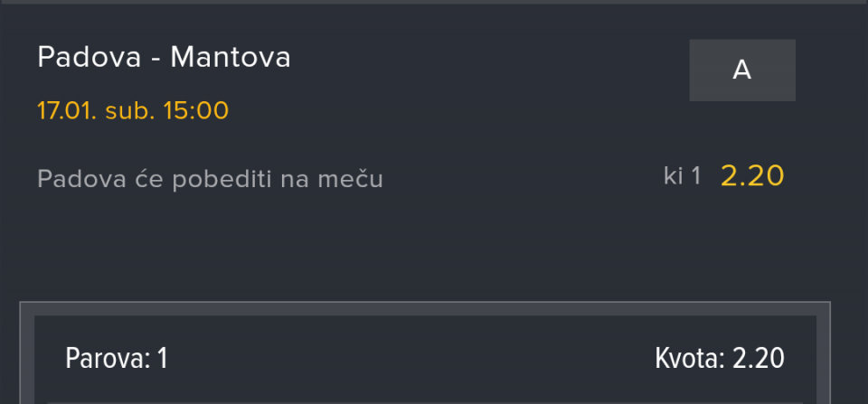Open the Padova - Mantova match title
The height and width of the screenshot is (404, 868).
click(164, 58)
